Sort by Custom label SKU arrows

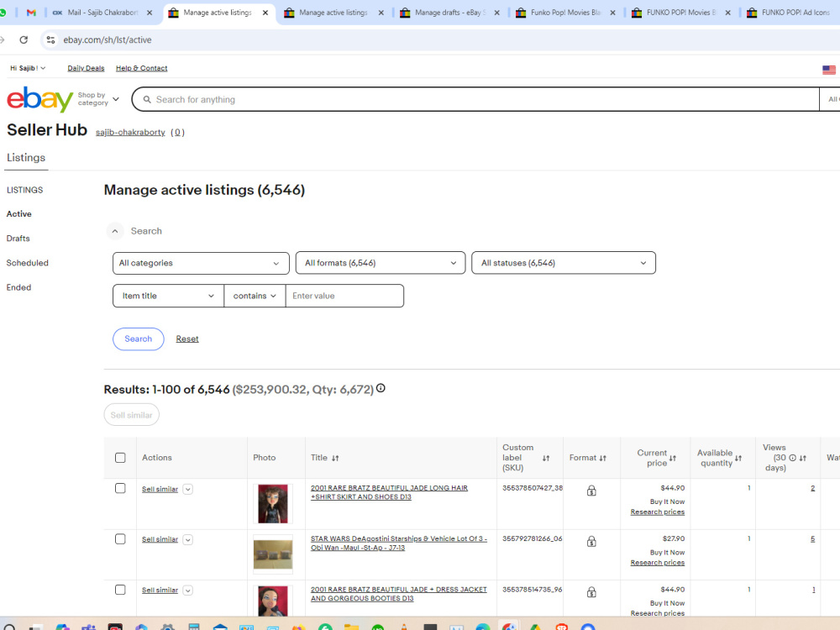[546, 458]
